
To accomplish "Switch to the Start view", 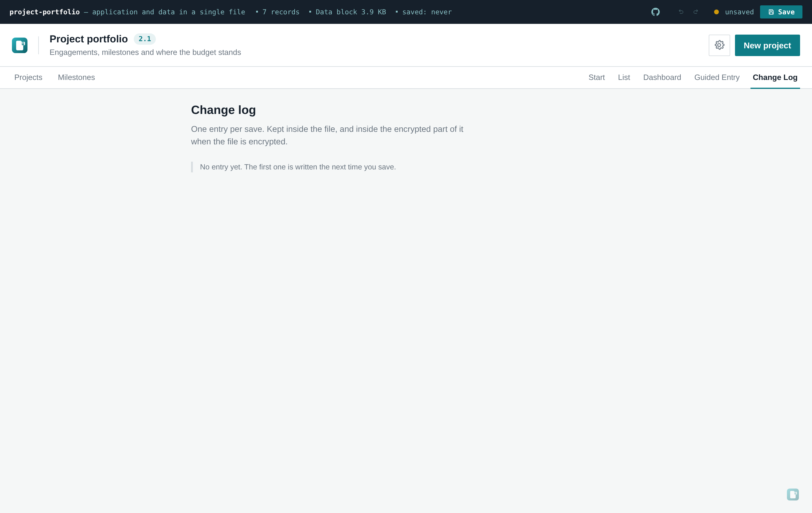I will click(596, 78).
